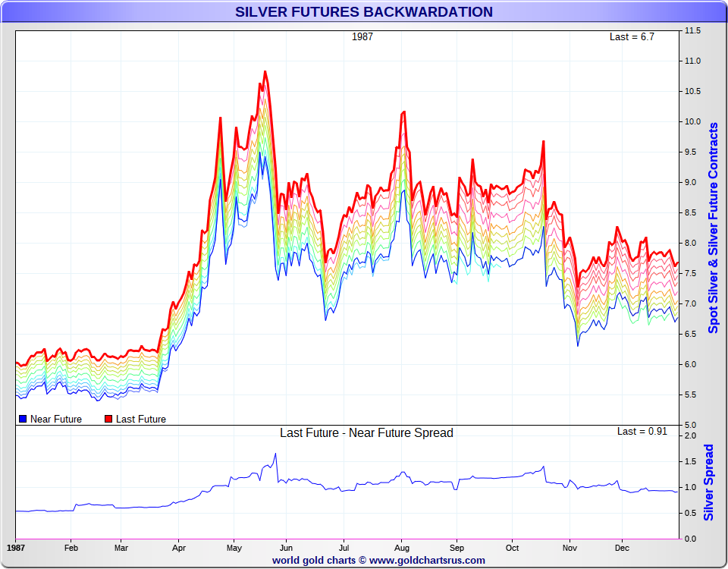The height and width of the screenshot is (569, 728).
Task: Click the late-May spike of the spread line
Action: [x=275, y=454]
